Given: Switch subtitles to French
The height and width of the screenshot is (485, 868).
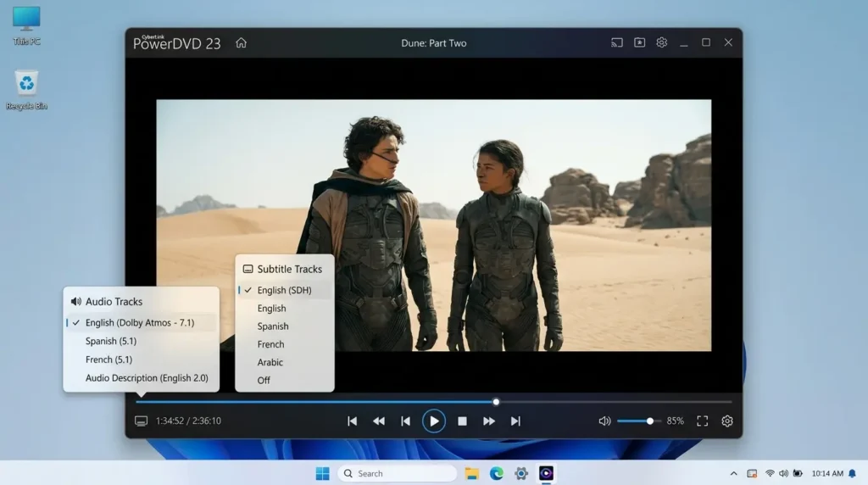Looking at the screenshot, I should 270,344.
